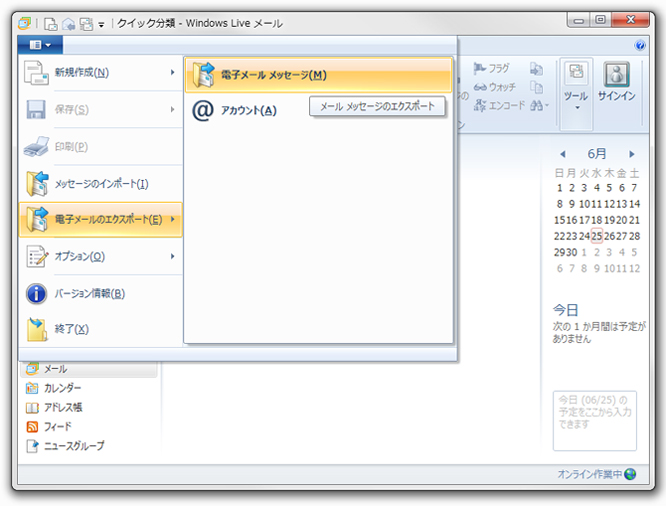Image resolution: width=666 pixels, height=506 pixels.
Task: Click the message import folder icon
Action: point(37,184)
